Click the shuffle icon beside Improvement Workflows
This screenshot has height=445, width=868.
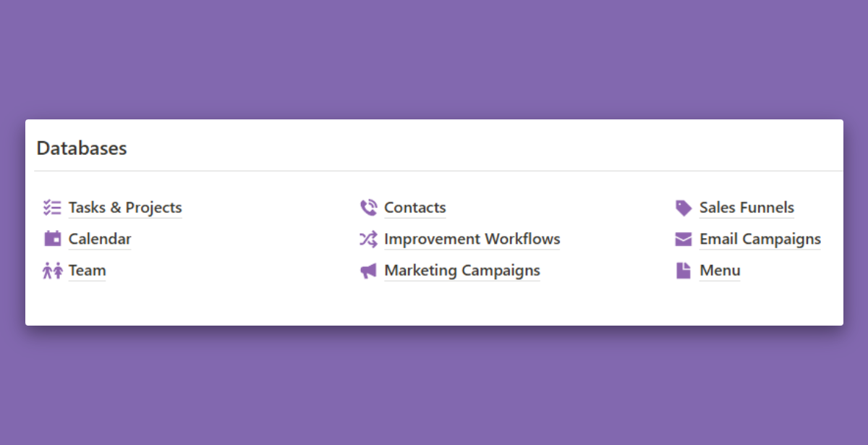(368, 239)
